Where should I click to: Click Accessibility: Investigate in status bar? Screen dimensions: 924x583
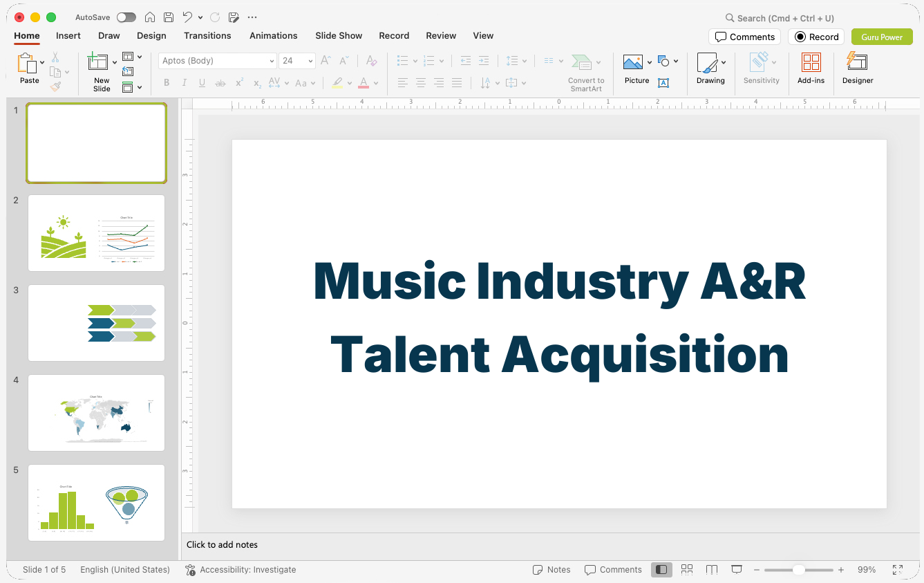(241, 570)
